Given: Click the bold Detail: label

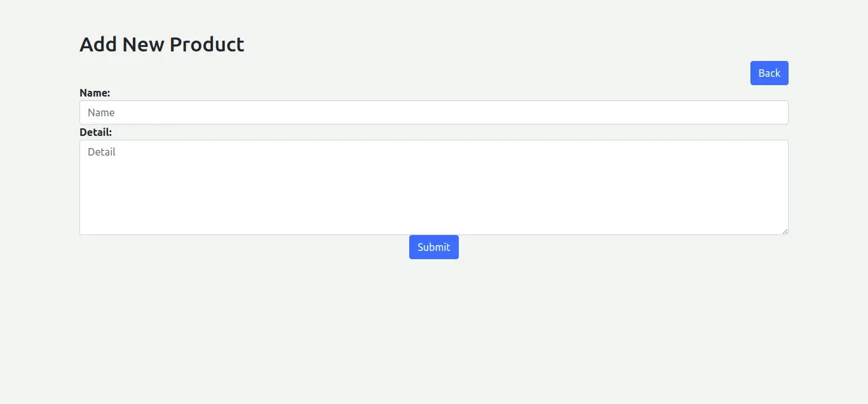Looking at the screenshot, I should [x=95, y=132].
